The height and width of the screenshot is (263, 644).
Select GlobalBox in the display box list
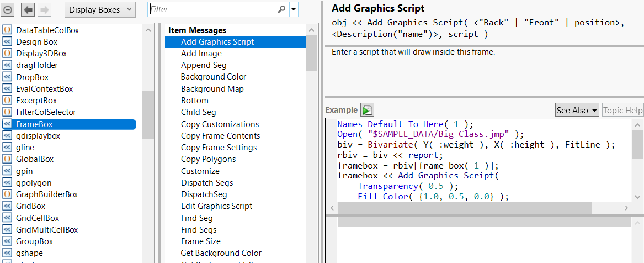tap(35, 159)
